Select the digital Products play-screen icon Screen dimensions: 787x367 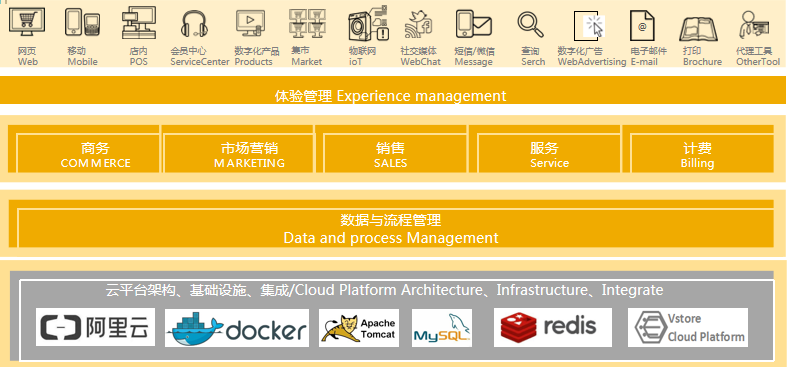pyautogui.click(x=250, y=23)
